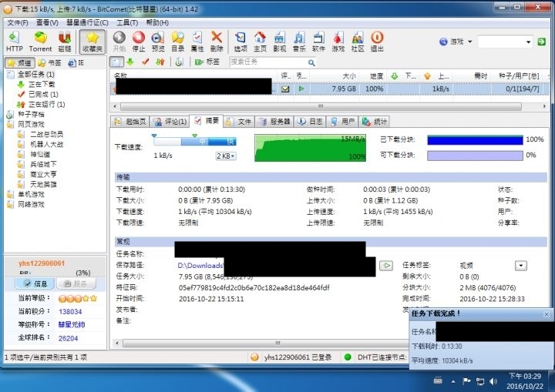
Task: Click the 标签 tag button
Action: [x=207, y=62]
